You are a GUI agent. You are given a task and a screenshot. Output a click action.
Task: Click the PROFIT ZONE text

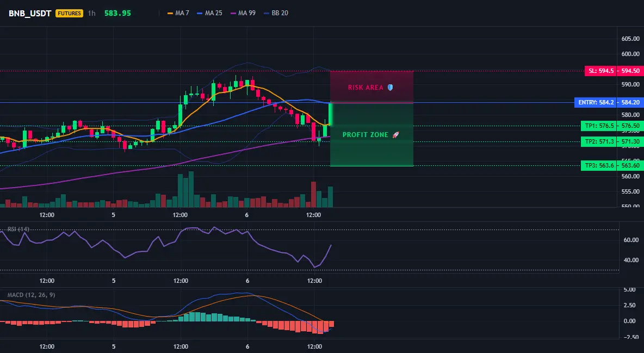pyautogui.click(x=365, y=135)
